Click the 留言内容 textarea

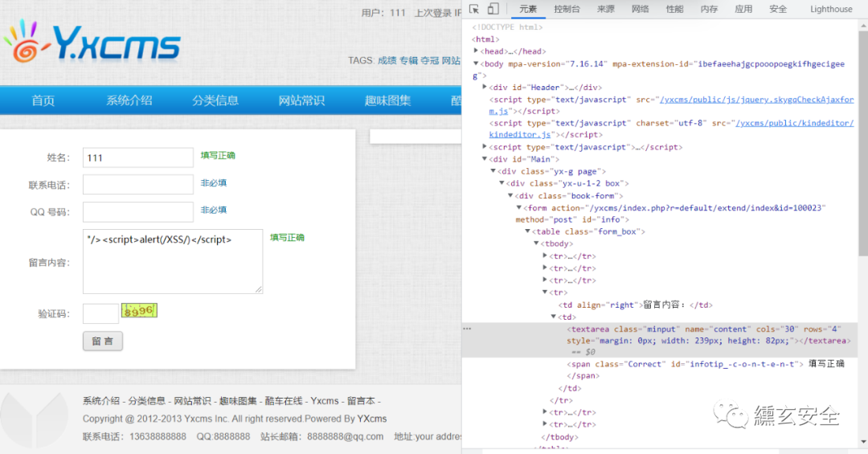pyautogui.click(x=173, y=261)
